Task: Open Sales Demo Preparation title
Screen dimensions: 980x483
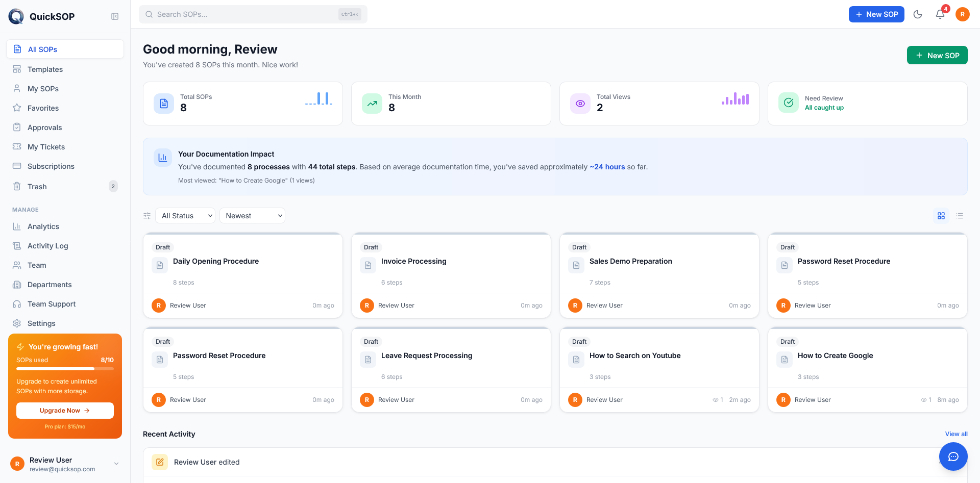Action: click(631, 261)
